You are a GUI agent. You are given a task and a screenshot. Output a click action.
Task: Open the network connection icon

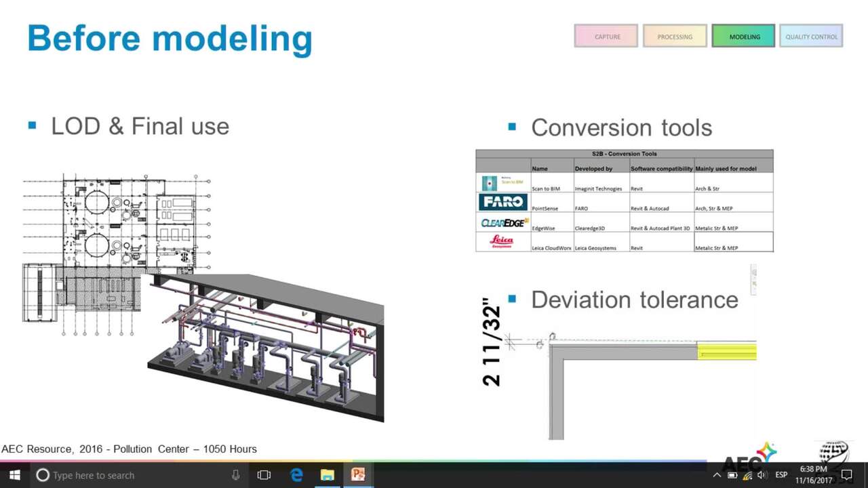(x=747, y=475)
